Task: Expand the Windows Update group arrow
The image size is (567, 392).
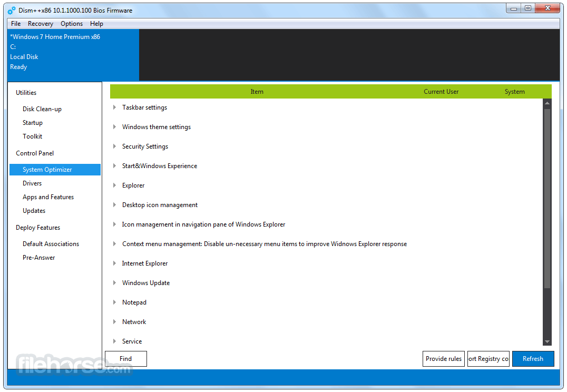Action: coord(114,283)
